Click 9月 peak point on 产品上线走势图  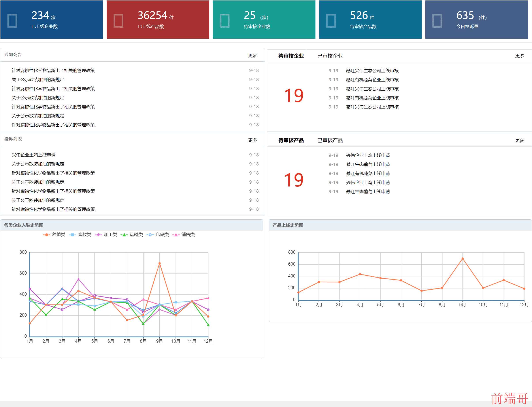[462, 259]
